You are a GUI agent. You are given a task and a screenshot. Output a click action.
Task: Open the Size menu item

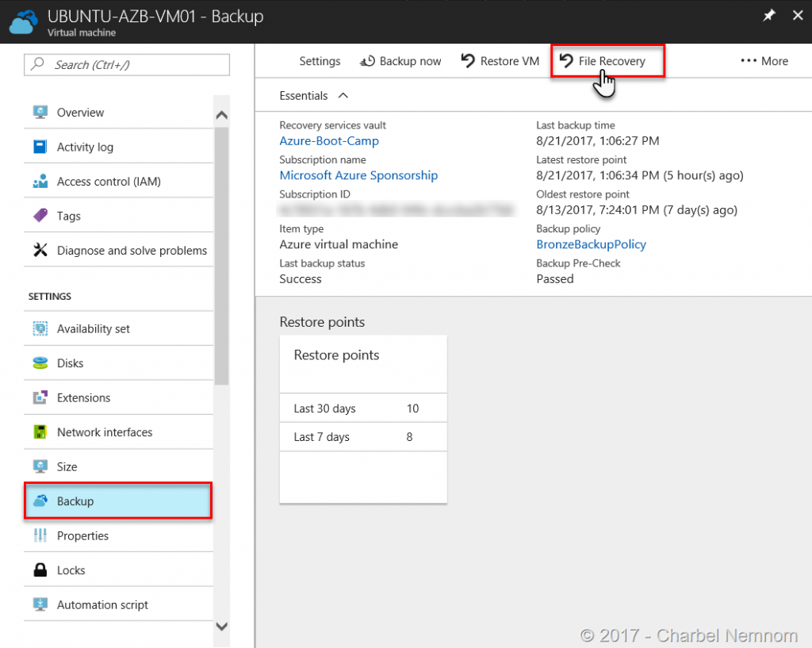(119, 466)
